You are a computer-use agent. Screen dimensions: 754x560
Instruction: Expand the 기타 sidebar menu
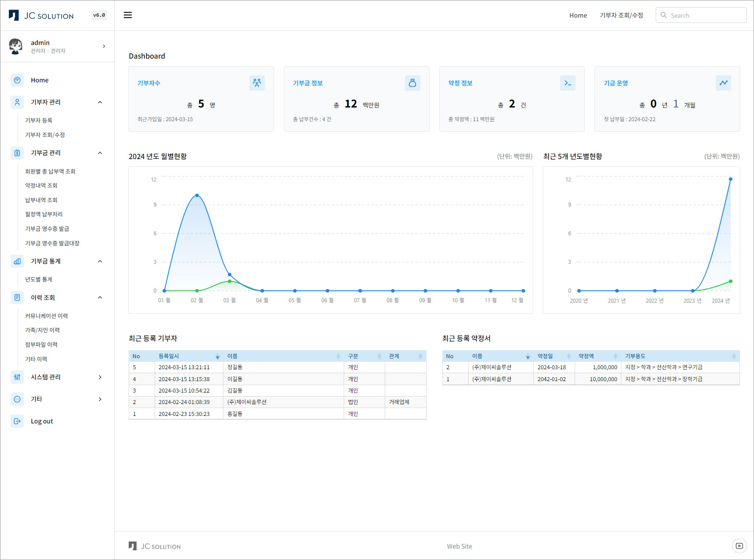click(100, 399)
